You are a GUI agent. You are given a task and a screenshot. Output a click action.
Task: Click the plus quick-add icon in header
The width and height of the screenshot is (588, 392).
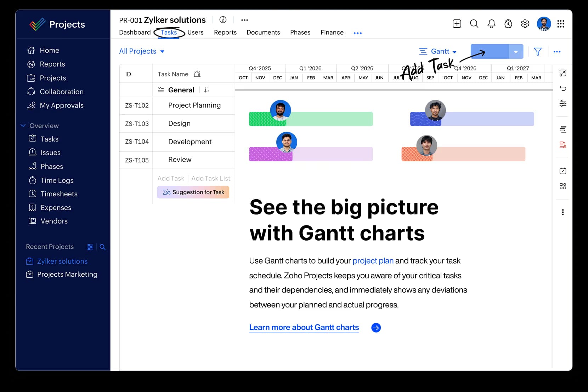click(457, 24)
